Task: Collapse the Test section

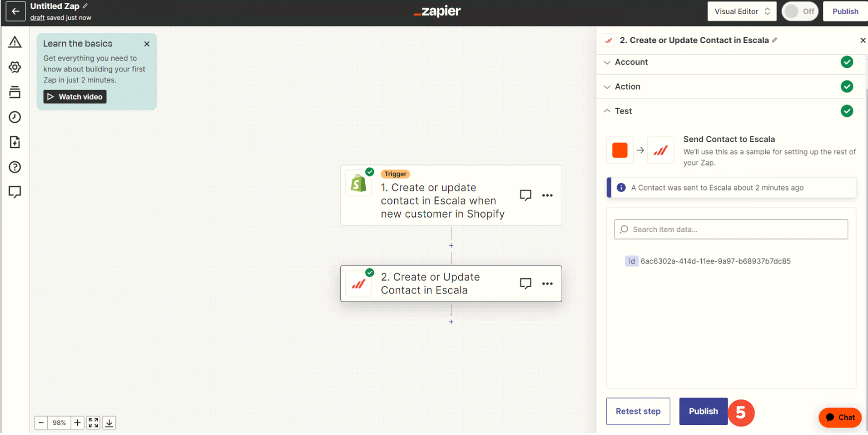Action: (x=731, y=111)
